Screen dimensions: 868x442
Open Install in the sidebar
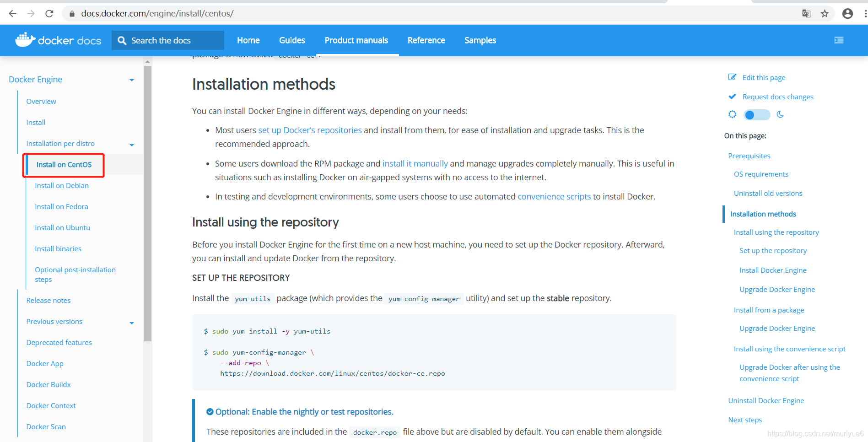coord(36,123)
